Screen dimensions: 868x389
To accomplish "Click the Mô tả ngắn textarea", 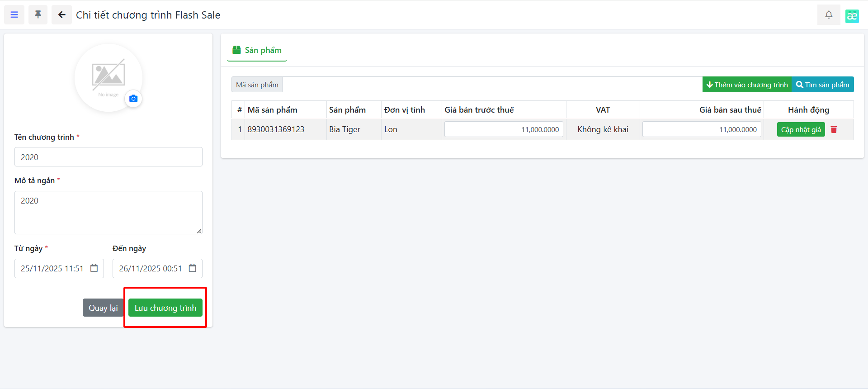I will (108, 212).
